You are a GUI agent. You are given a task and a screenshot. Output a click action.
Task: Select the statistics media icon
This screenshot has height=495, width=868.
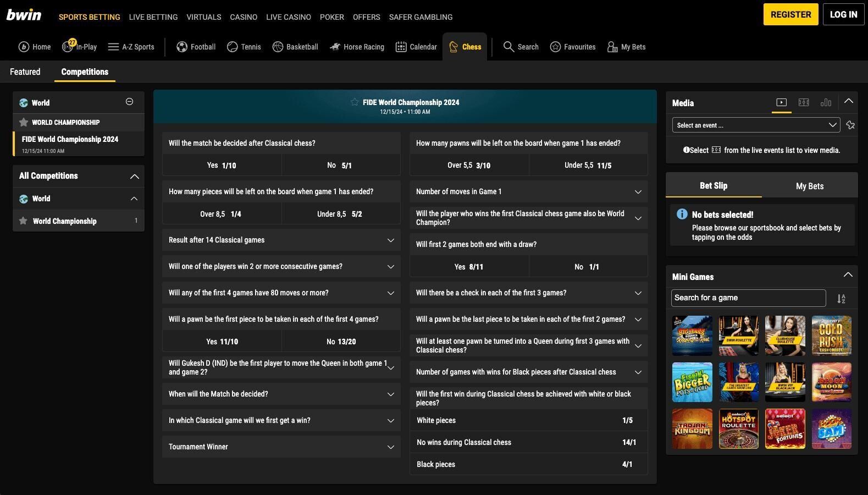826,102
